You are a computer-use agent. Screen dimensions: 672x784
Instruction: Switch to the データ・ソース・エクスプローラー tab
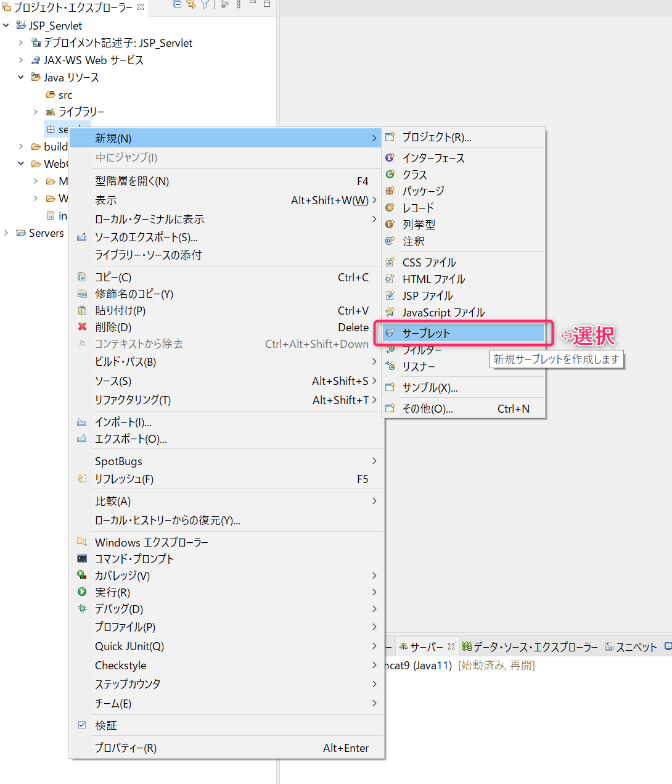click(x=530, y=647)
